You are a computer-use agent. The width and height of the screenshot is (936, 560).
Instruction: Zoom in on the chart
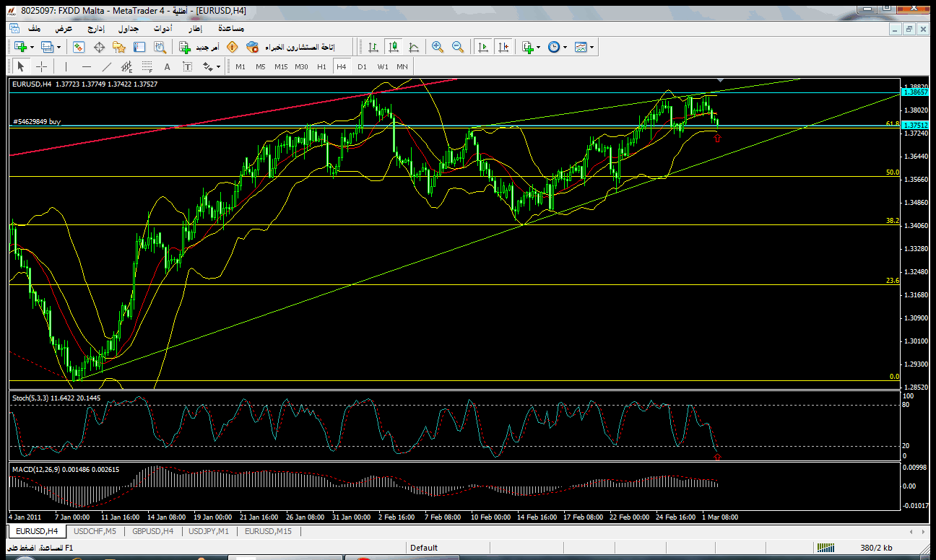point(438,47)
